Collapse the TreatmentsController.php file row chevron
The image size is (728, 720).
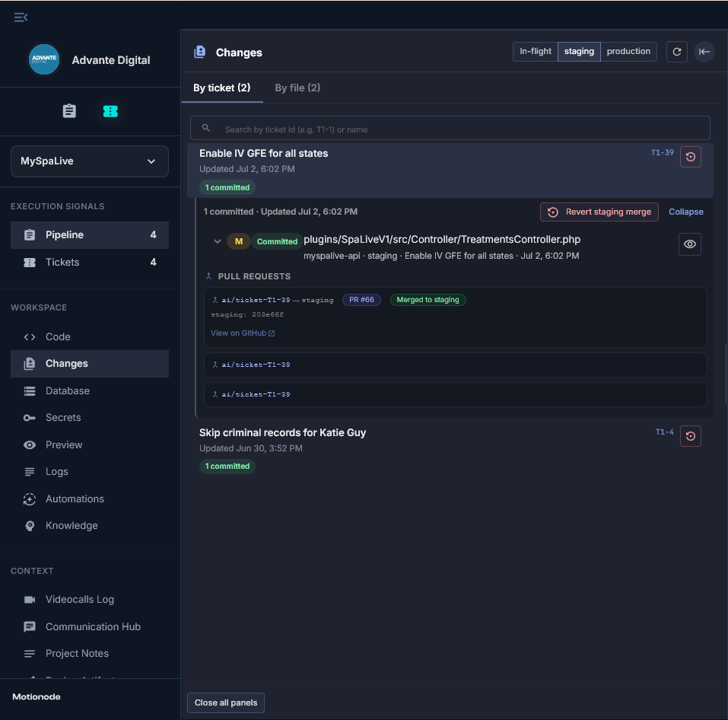[x=217, y=241]
